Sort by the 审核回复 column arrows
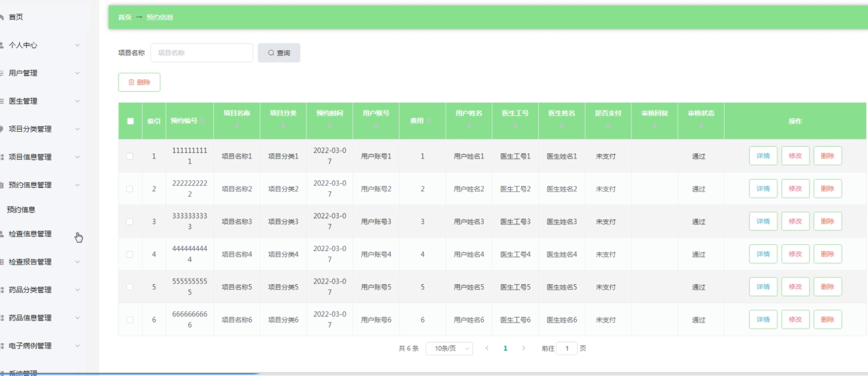Image resolution: width=868 pixels, height=376 pixels. click(x=655, y=126)
